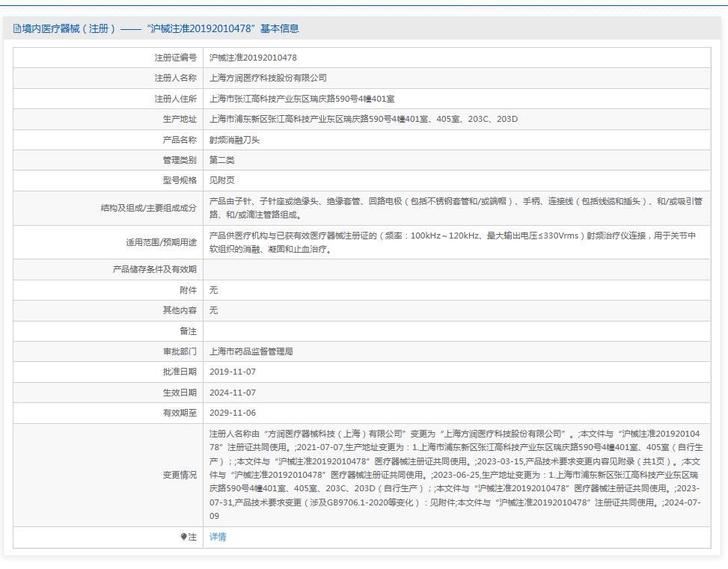Image resolution: width=728 pixels, height=569 pixels.
Task: Select the value 上海市药品监督管理局
Action: [x=251, y=352]
